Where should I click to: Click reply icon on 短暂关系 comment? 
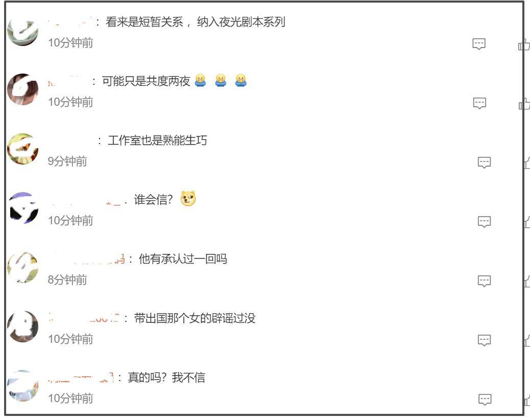coord(478,44)
